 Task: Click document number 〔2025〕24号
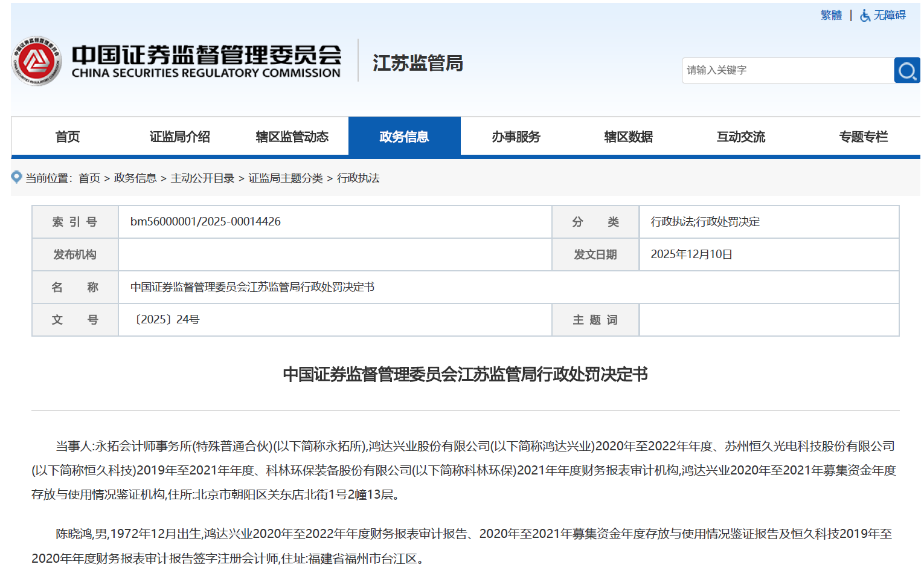[x=165, y=320]
